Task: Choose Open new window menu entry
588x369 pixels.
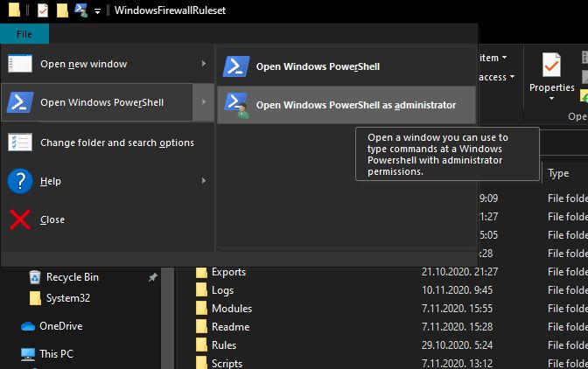Action: point(108,64)
